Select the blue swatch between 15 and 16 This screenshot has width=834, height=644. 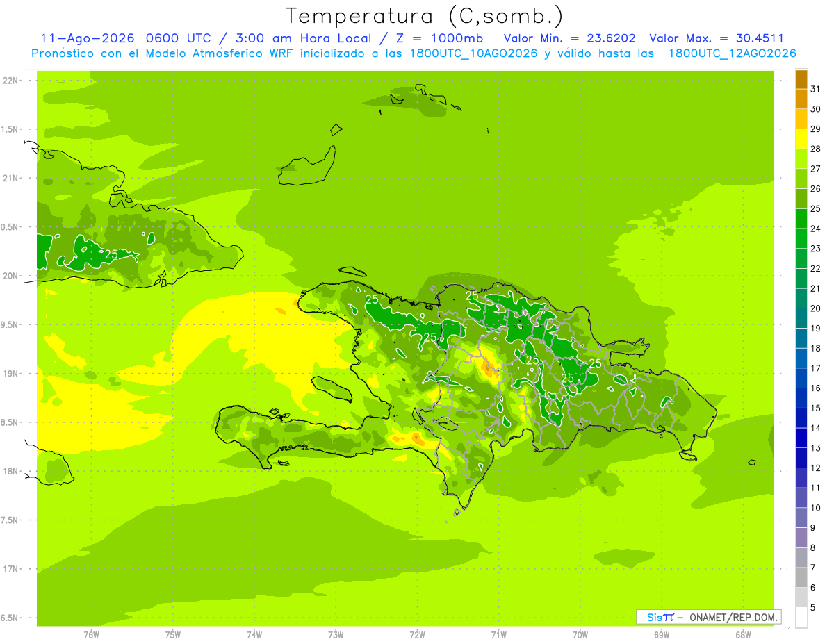801,398
